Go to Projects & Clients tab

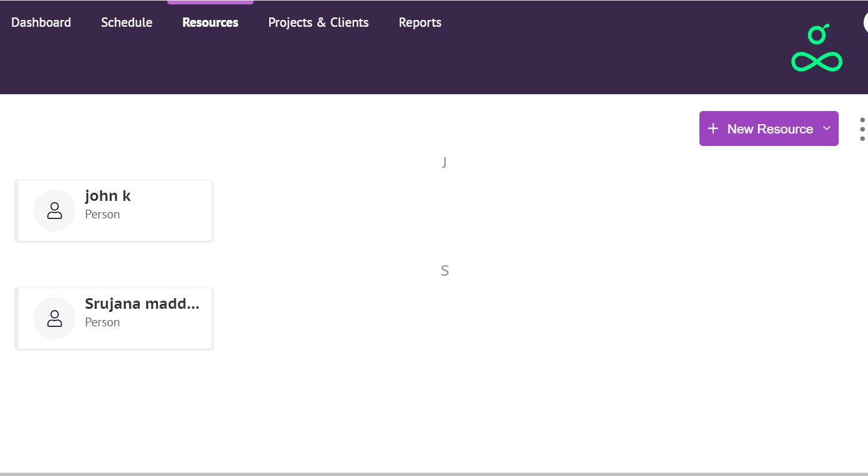pyautogui.click(x=318, y=22)
